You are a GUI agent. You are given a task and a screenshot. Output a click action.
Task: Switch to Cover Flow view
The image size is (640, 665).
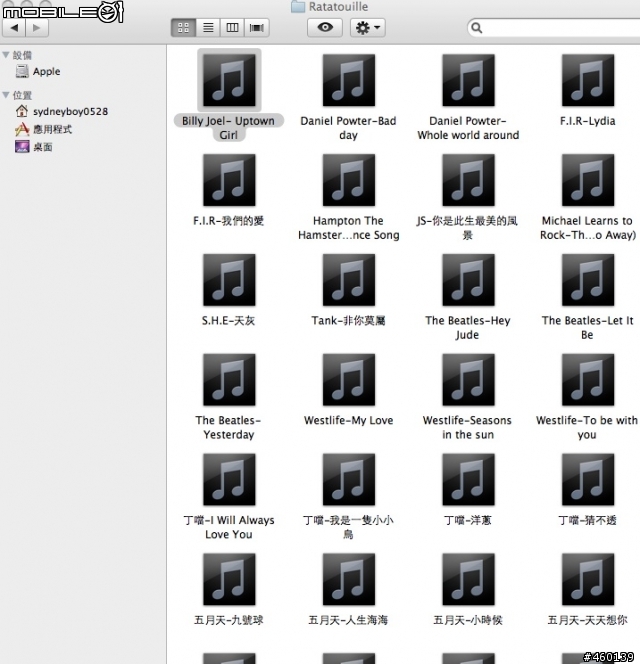pyautogui.click(x=257, y=28)
